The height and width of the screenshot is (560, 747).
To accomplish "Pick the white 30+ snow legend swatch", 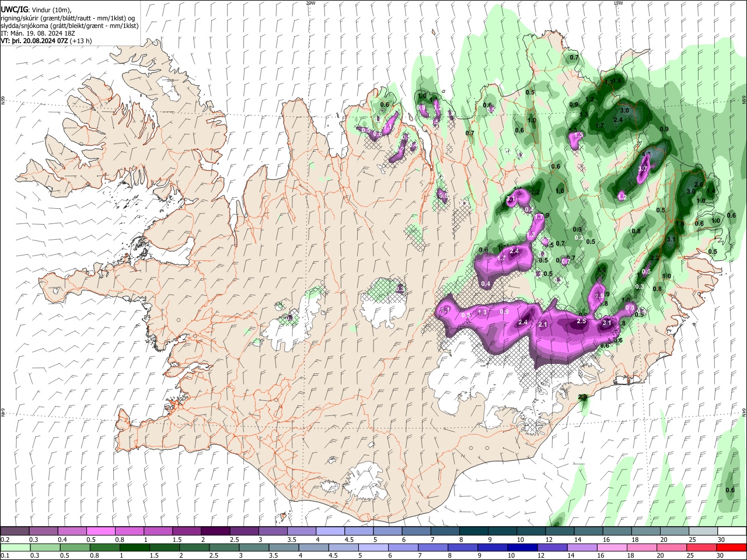I will click(732, 531).
